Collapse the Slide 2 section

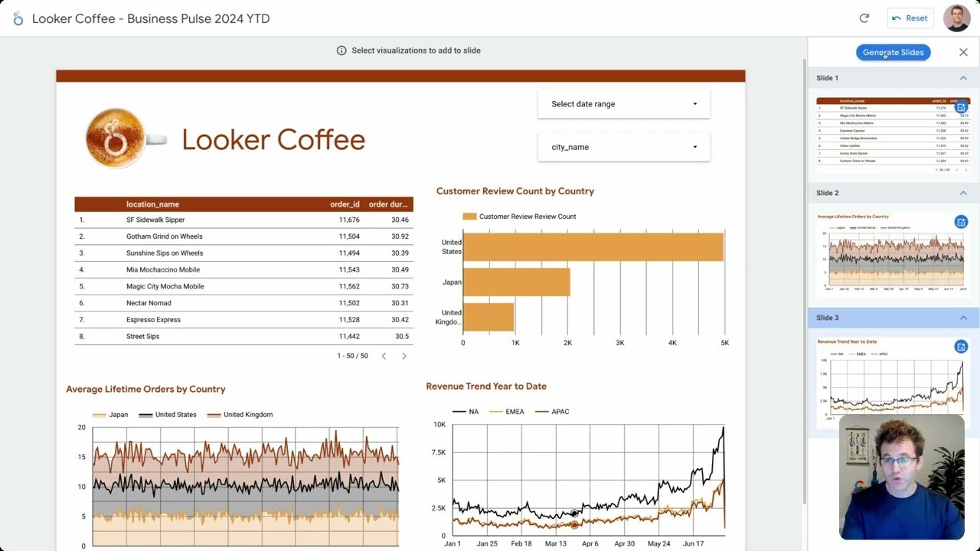(963, 193)
